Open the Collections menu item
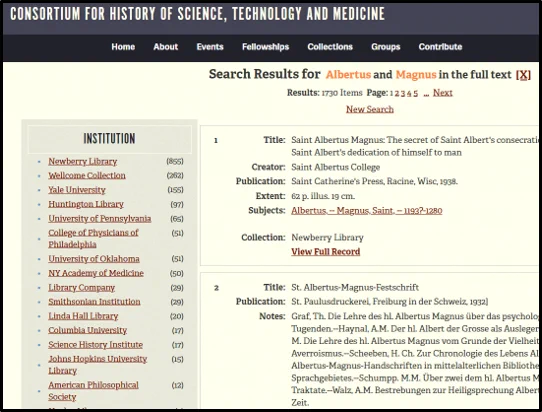This screenshot has height=412, width=542. pos(330,47)
